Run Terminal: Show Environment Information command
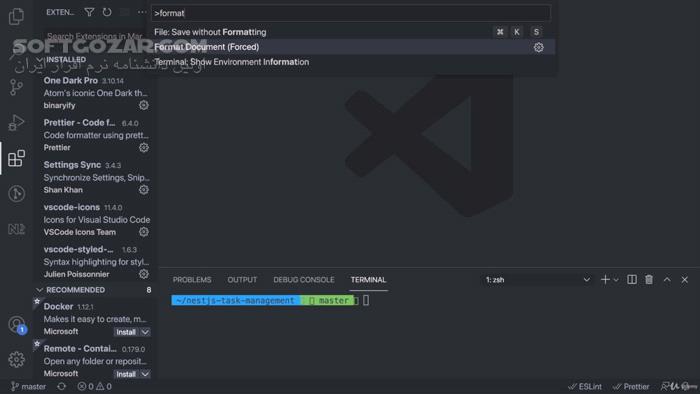The height and width of the screenshot is (394, 700). tap(353, 62)
